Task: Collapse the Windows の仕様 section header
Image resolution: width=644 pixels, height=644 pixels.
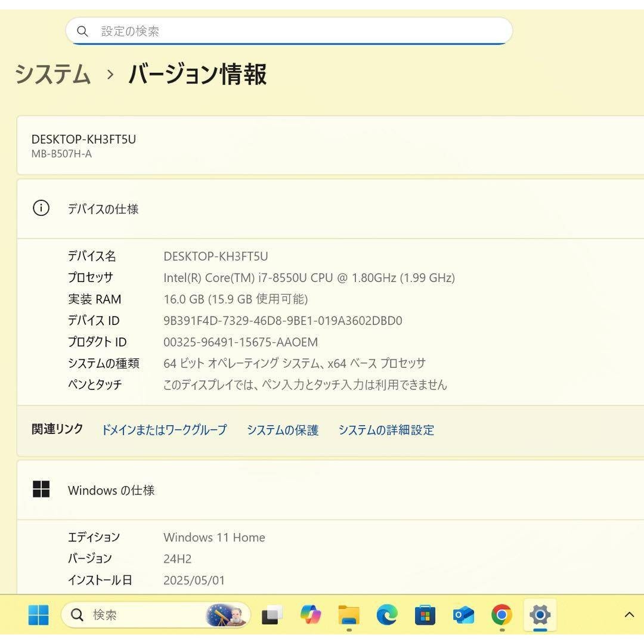Action: click(x=330, y=490)
